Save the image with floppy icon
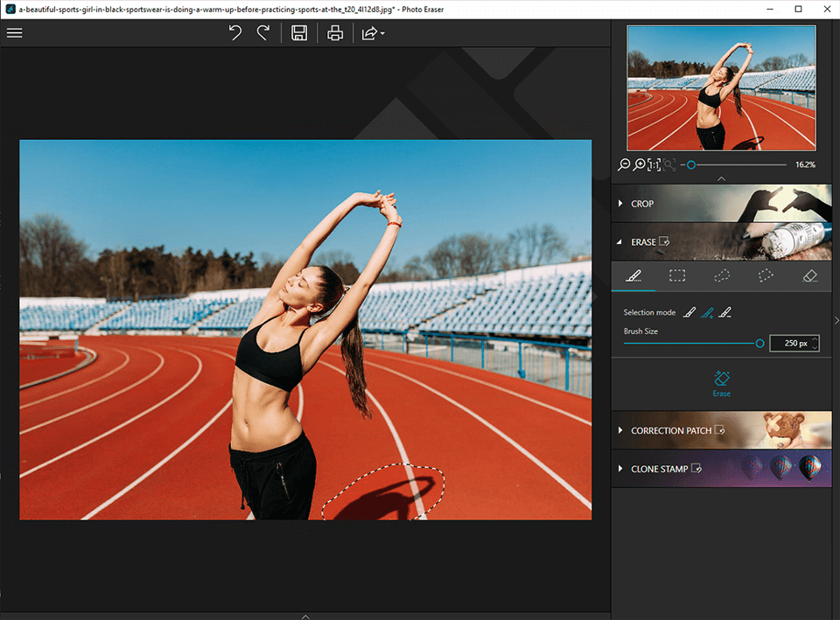This screenshot has width=840, height=620. pyautogui.click(x=299, y=33)
